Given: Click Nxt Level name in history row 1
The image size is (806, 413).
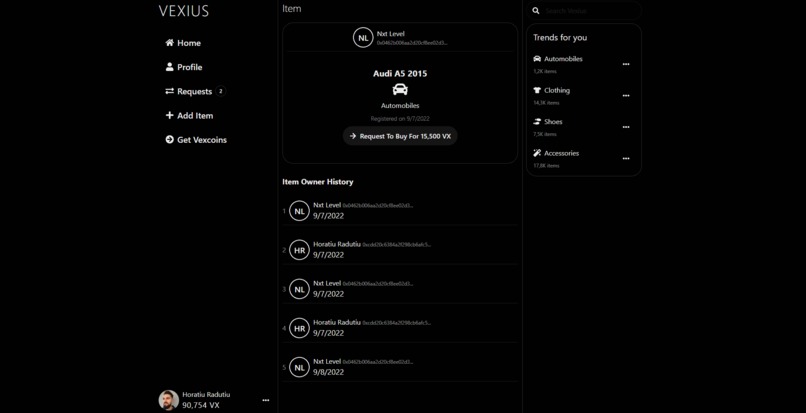Looking at the screenshot, I should click(x=327, y=205).
